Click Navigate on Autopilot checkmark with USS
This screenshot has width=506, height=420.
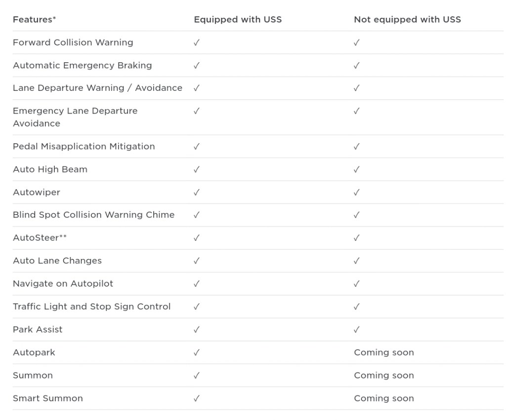tap(197, 284)
